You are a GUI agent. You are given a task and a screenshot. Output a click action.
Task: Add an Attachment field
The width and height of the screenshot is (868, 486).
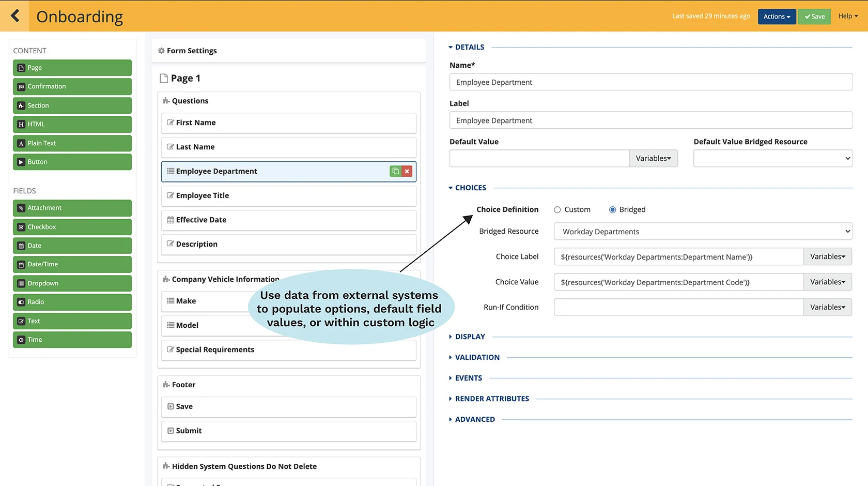[x=72, y=208]
